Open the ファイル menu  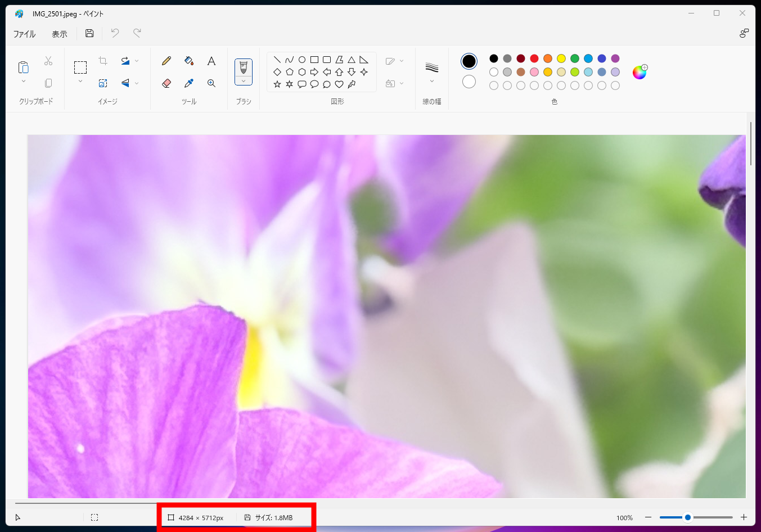[x=25, y=34]
